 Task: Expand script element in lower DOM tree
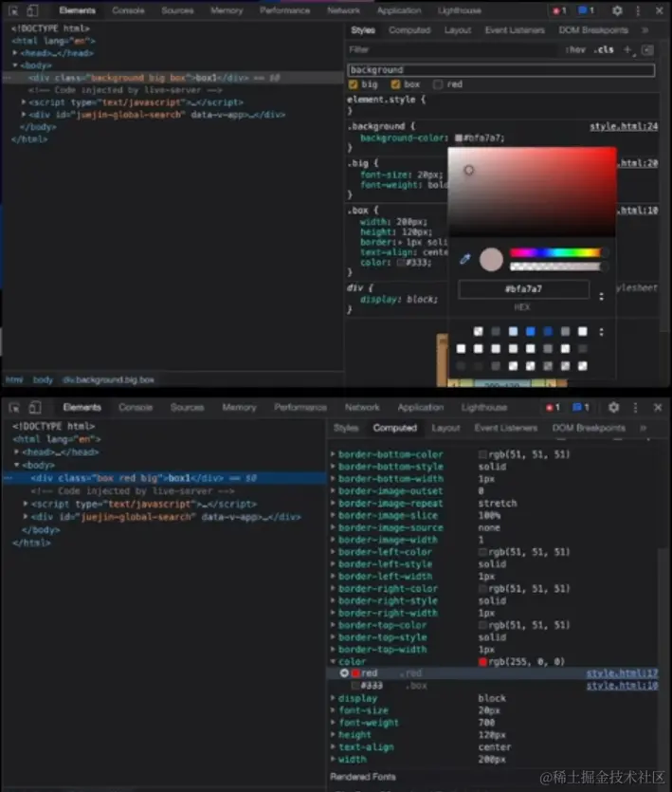click(x=26, y=504)
